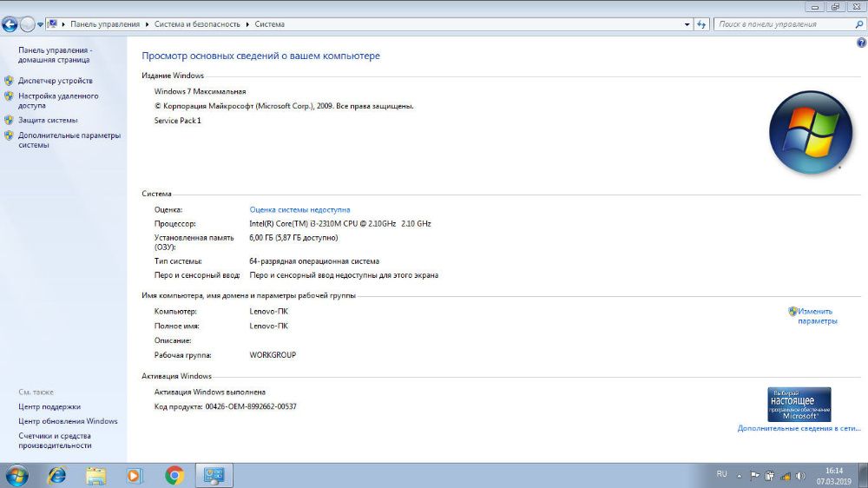Click the genuine Microsoft software badge

click(x=799, y=405)
